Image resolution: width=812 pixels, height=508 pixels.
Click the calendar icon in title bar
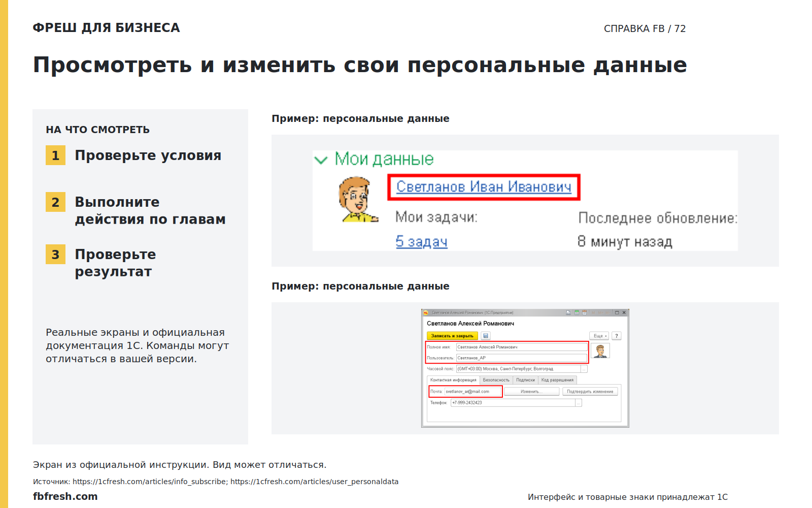tap(584, 312)
